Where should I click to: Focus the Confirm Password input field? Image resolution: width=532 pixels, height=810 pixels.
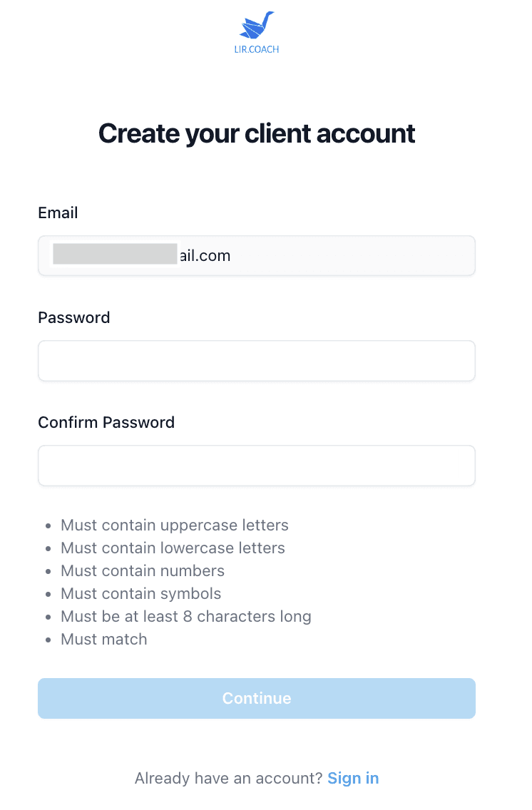click(x=257, y=466)
